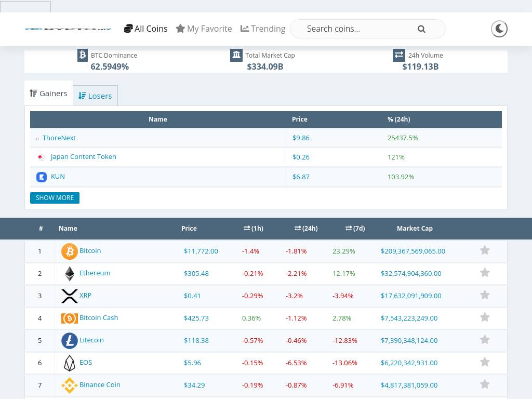Focus the Search coins input field
The image size is (532, 399).
click(x=358, y=29)
